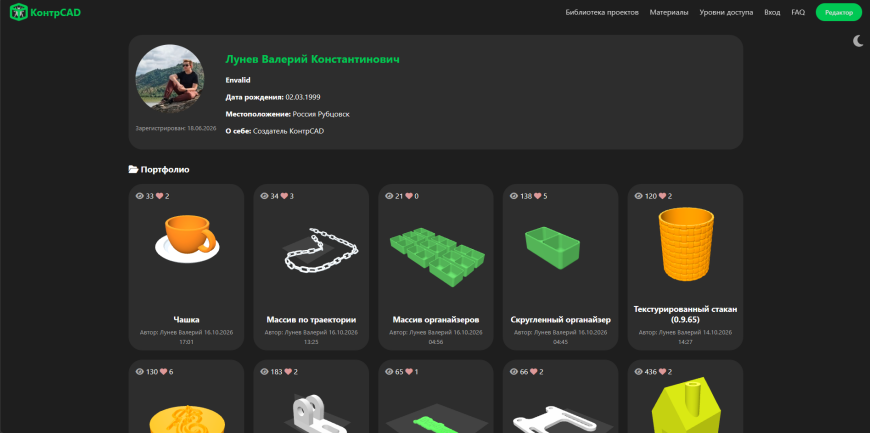This screenshot has width=870, height=433.
Task: Click views eye icon on Массив органайзеров
Action: click(390, 196)
